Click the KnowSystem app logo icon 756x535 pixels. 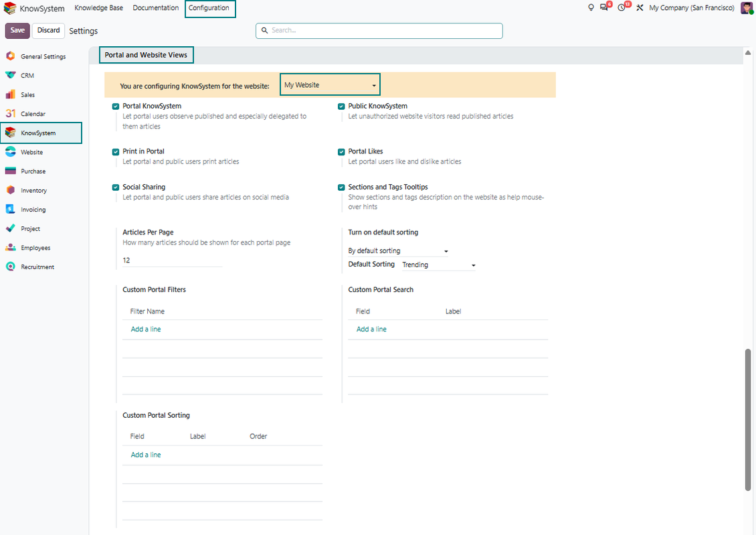coord(9,8)
